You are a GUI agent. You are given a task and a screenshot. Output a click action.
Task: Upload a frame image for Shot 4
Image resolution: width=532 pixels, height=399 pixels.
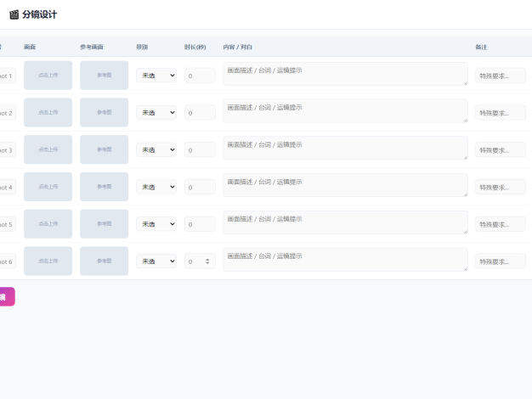click(x=48, y=187)
